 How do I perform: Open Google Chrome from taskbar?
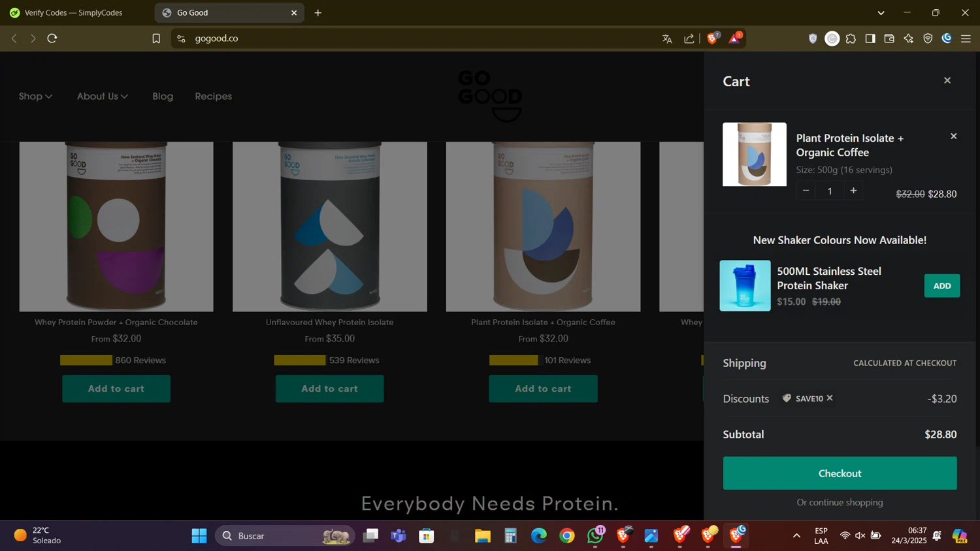coord(567,536)
